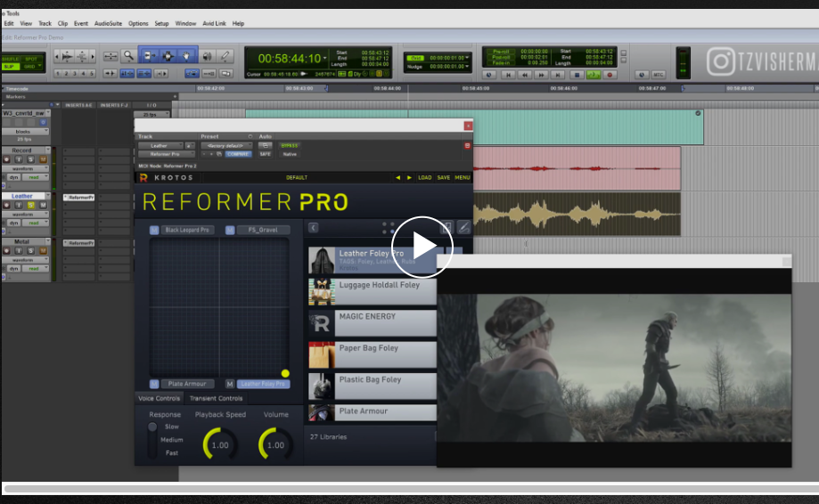Click previous preset arrow in Reformer Pro
The height and width of the screenshot is (504, 819).
(x=398, y=178)
